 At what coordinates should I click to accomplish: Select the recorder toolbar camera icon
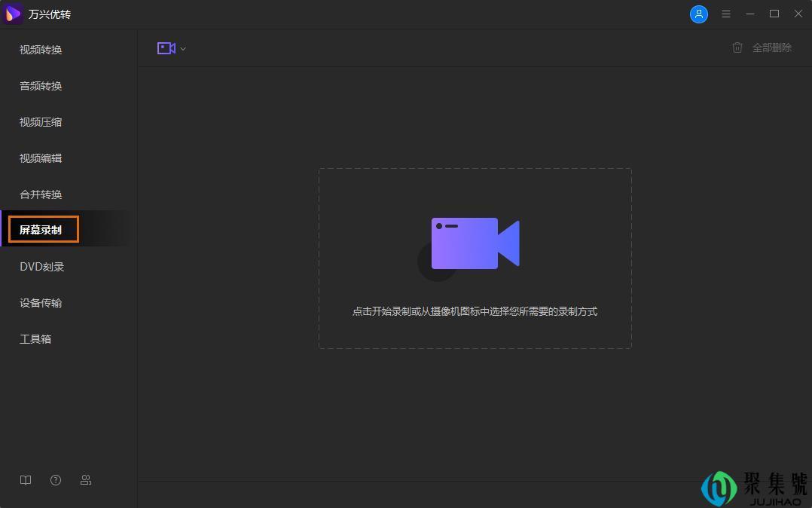tap(166, 47)
